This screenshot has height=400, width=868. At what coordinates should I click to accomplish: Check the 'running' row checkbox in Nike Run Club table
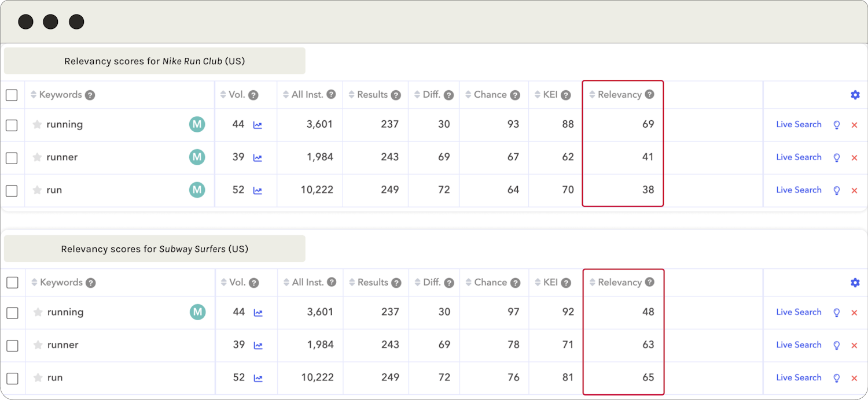pos(12,125)
